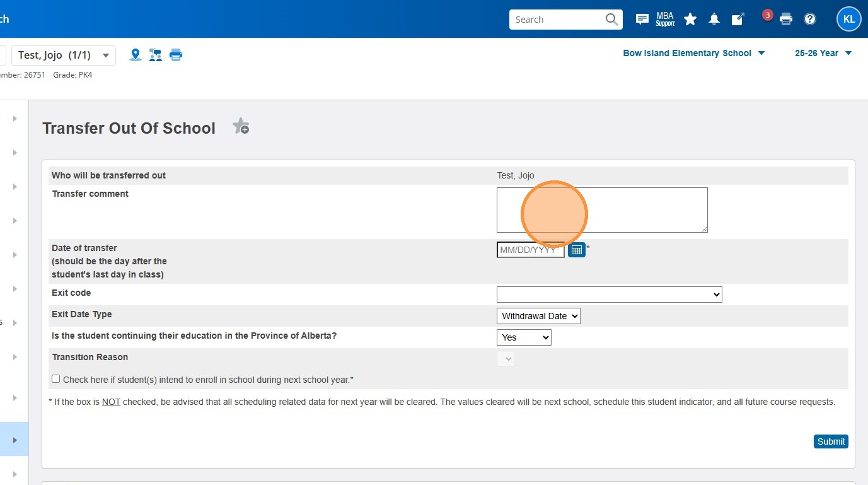Open the favorites star in header
Image resolution: width=868 pixels, height=485 pixels.
(x=690, y=20)
